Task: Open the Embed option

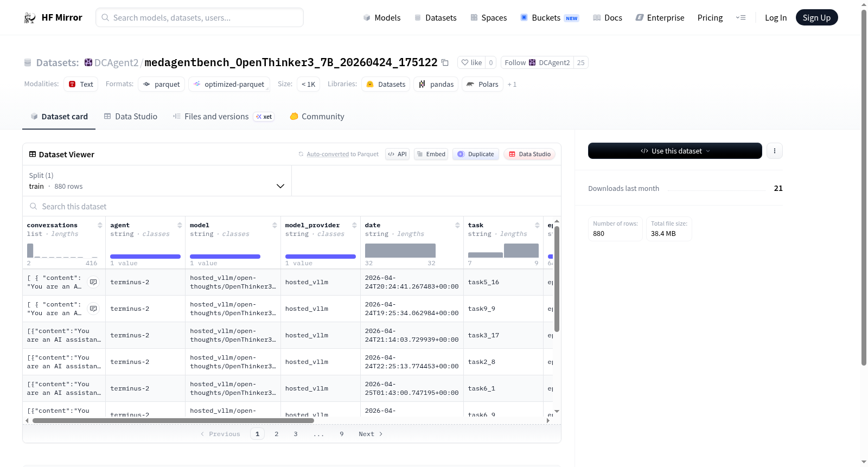Action: tap(431, 154)
